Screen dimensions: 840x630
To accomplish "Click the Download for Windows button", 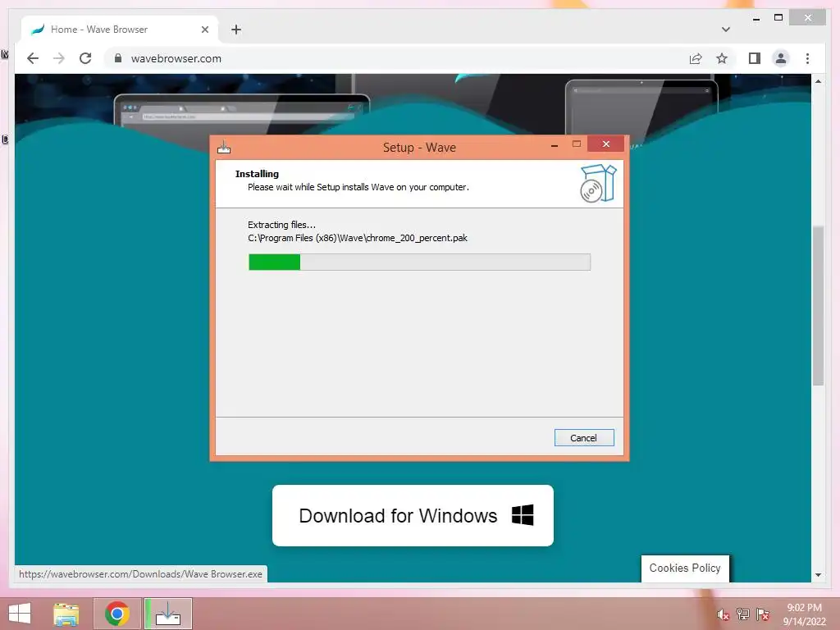I will click(x=413, y=515).
